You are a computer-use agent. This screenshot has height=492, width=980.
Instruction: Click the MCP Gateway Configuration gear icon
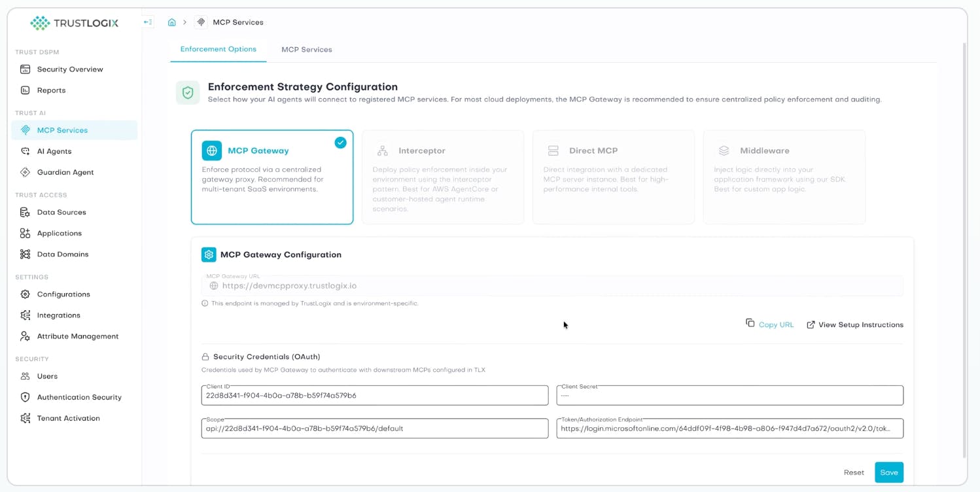209,255
